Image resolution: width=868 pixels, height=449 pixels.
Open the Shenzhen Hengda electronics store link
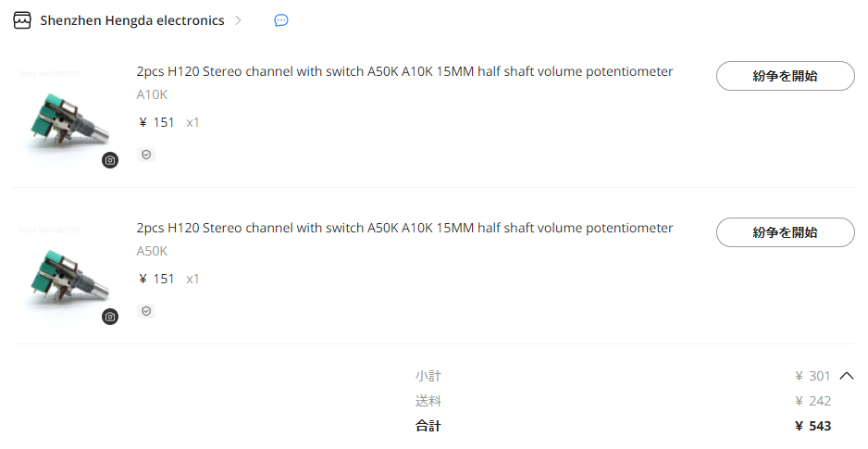132,20
